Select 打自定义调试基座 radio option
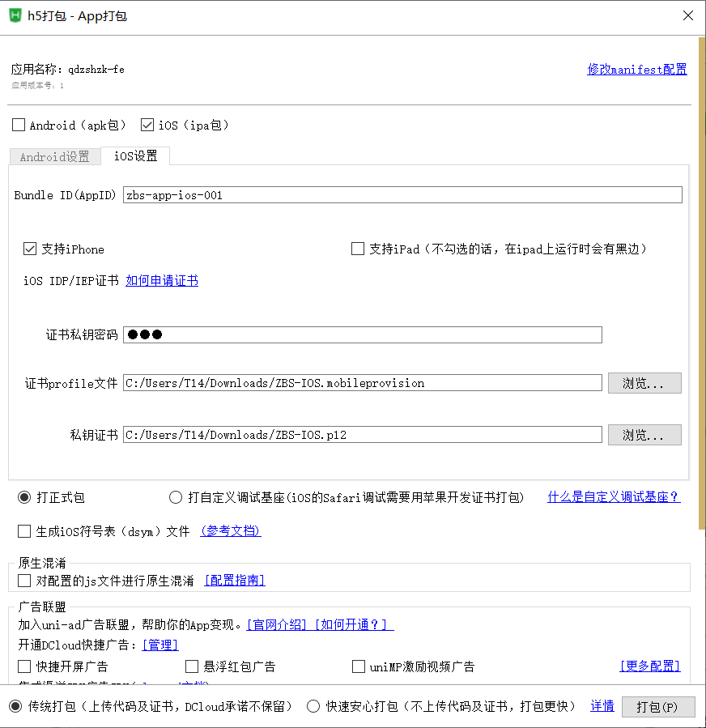706x728 pixels. click(176, 496)
